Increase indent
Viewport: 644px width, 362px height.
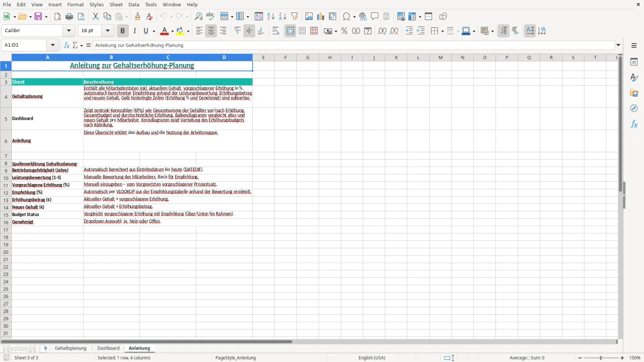(x=409, y=31)
